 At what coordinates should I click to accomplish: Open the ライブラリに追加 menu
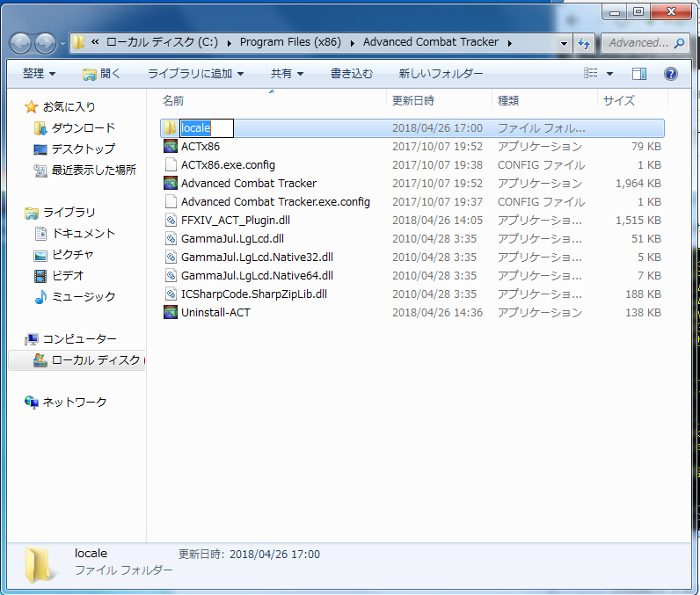click(x=195, y=73)
